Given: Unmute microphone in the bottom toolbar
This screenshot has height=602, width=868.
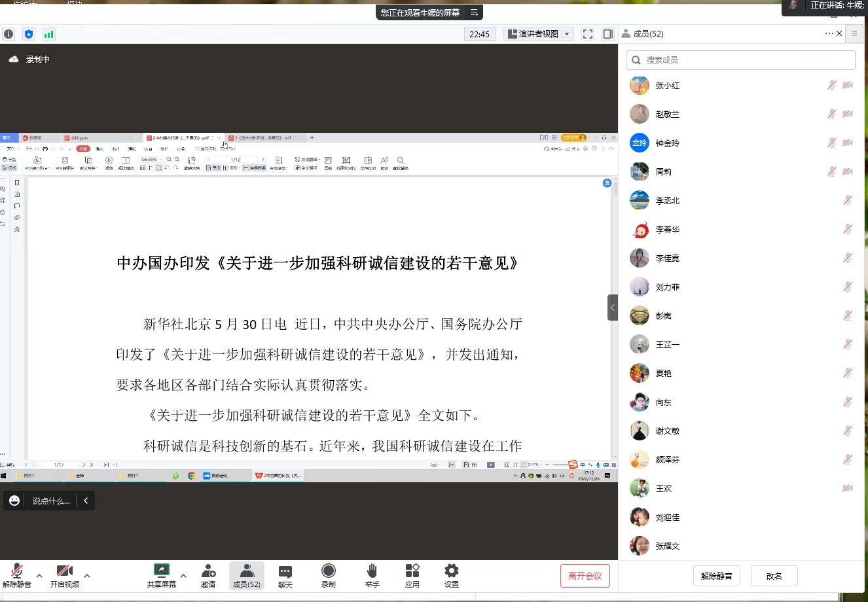Looking at the screenshot, I should tap(17, 576).
